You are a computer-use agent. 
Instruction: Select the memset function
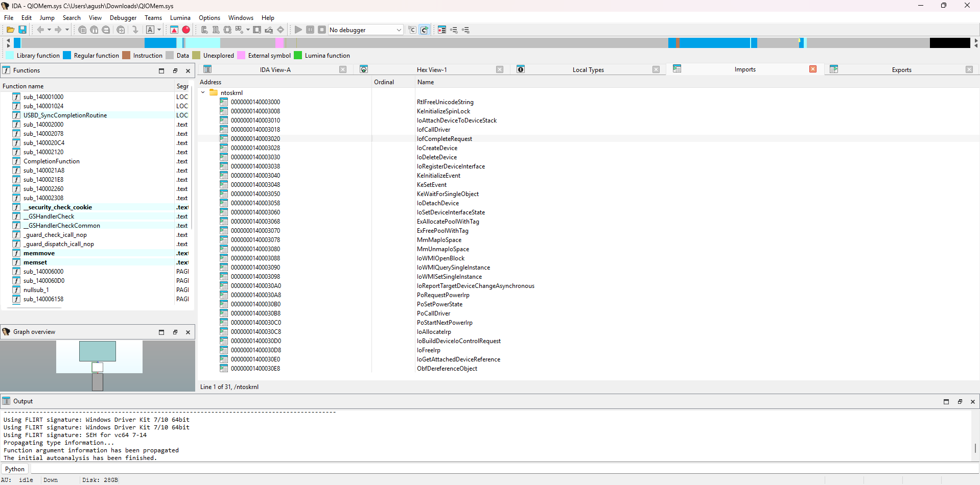[35, 262]
